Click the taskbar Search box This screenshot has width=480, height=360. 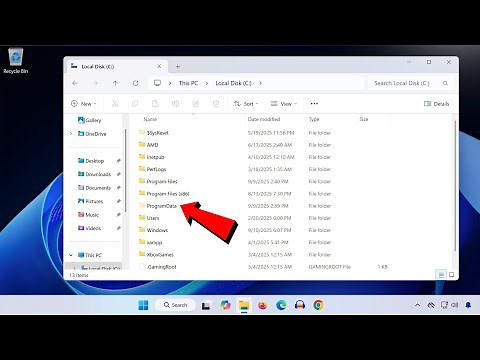click(175, 305)
